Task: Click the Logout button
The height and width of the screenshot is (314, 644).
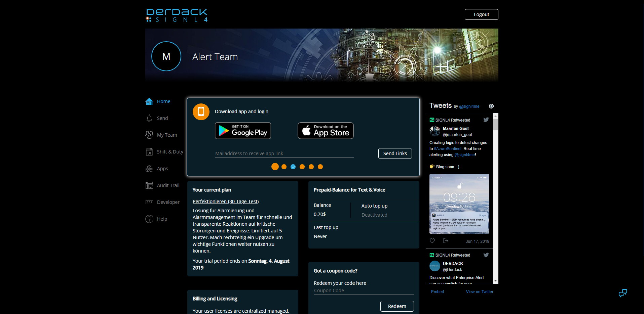Action: 481,14
